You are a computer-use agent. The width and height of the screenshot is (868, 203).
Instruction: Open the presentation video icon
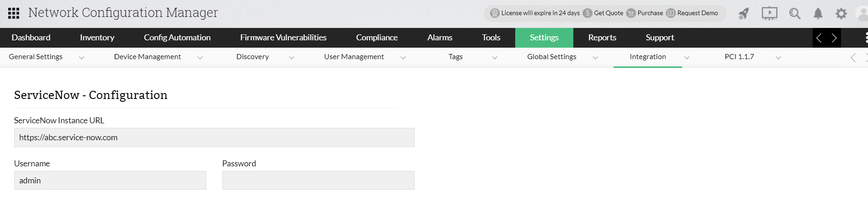click(770, 13)
